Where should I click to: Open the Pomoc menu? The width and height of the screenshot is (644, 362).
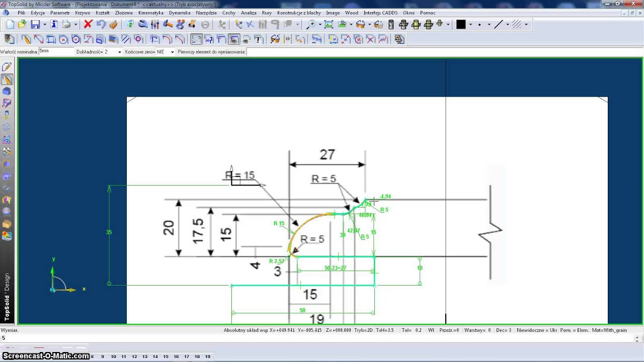[x=428, y=13]
